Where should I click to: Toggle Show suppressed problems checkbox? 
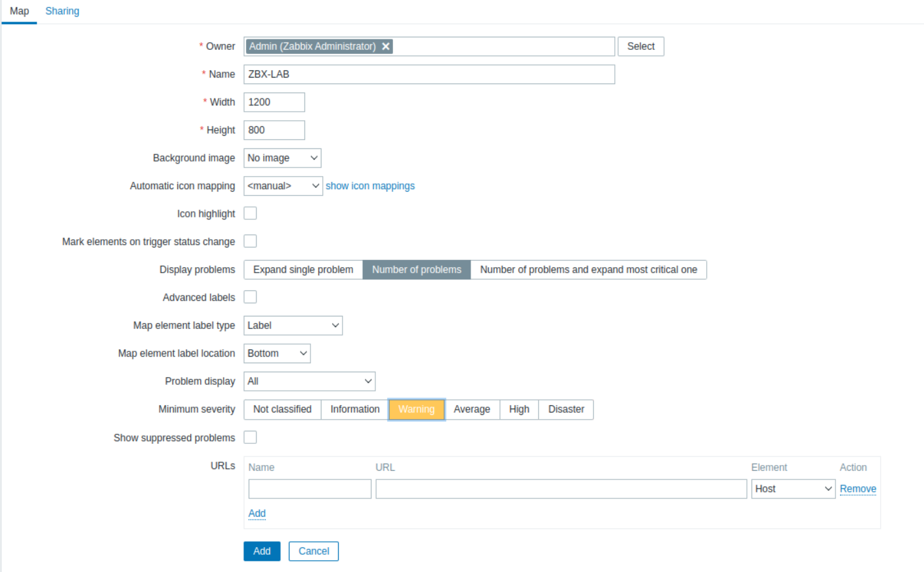coord(250,437)
